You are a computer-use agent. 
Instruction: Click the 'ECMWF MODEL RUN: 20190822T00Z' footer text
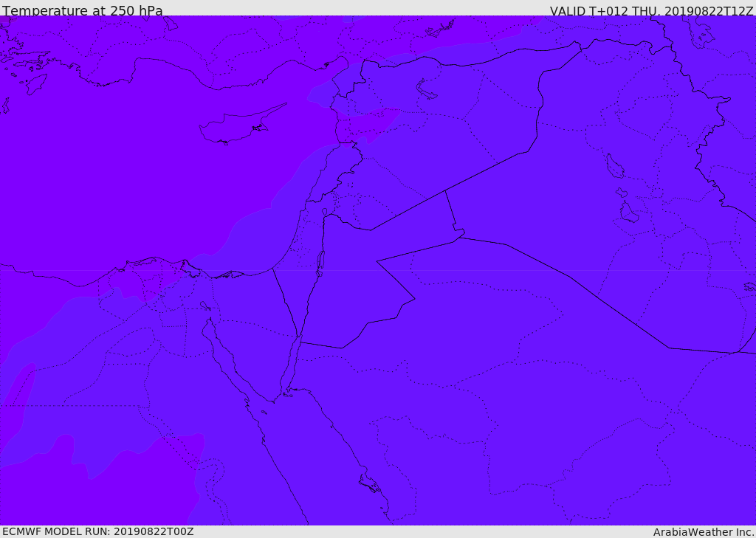pos(98,531)
